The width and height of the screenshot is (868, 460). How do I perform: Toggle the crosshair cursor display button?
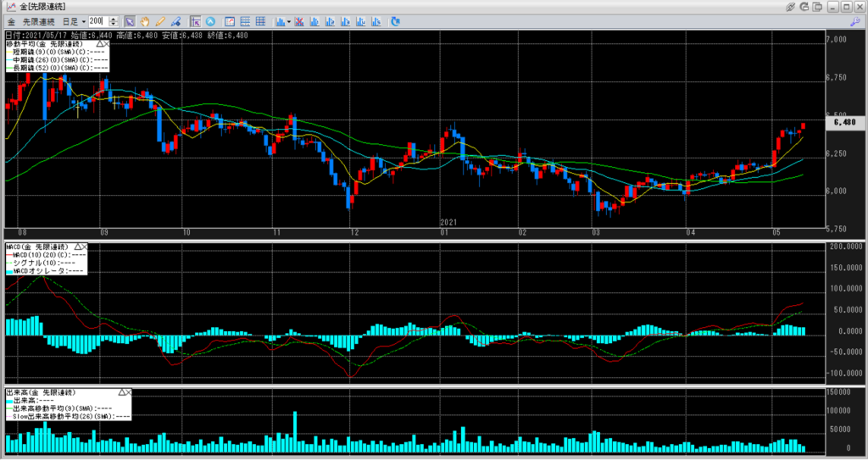point(195,20)
